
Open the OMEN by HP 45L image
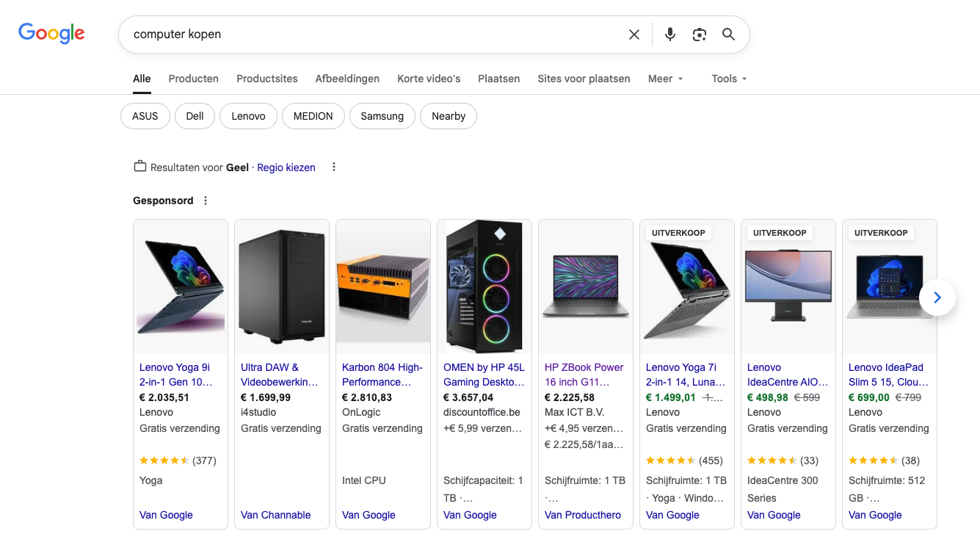(x=484, y=286)
